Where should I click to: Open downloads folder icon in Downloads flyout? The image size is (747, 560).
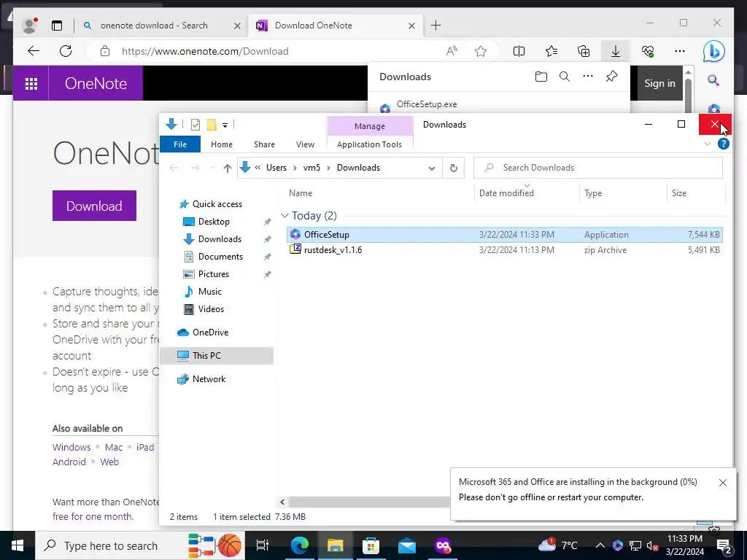pos(541,77)
